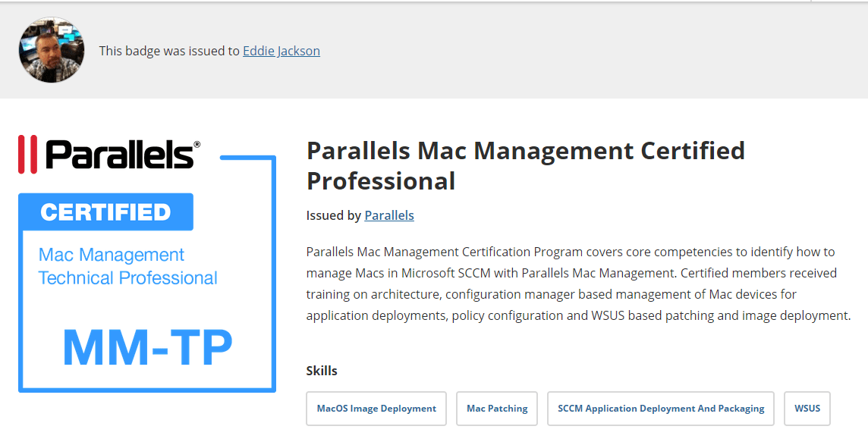Open the Parallels issuer page
The image size is (868, 445).
tap(389, 215)
